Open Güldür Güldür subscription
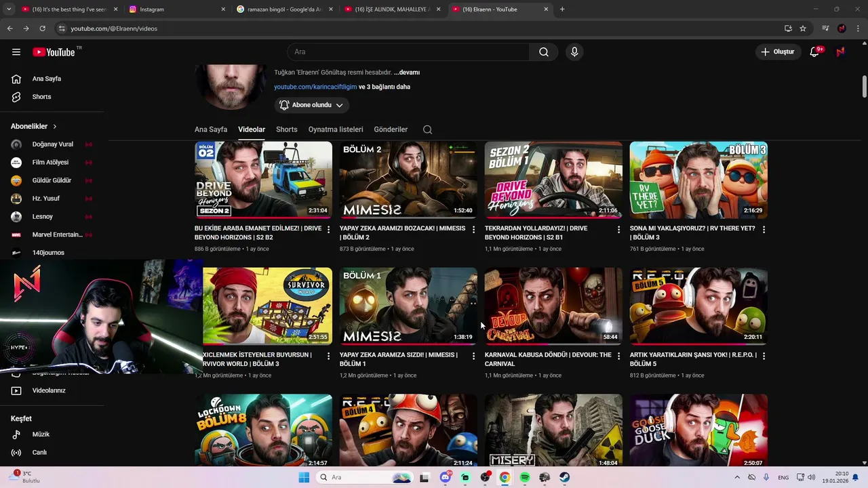The image size is (868, 488). (52, 181)
